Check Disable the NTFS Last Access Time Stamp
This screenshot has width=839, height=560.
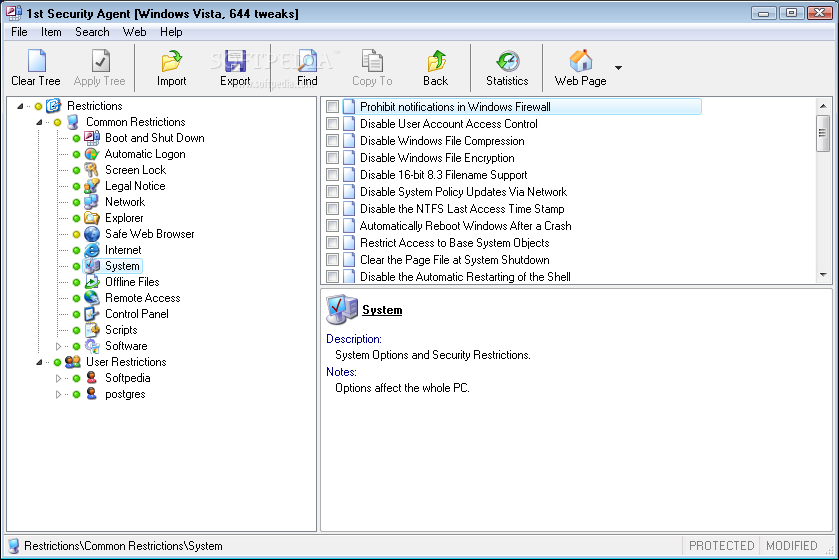pos(332,209)
